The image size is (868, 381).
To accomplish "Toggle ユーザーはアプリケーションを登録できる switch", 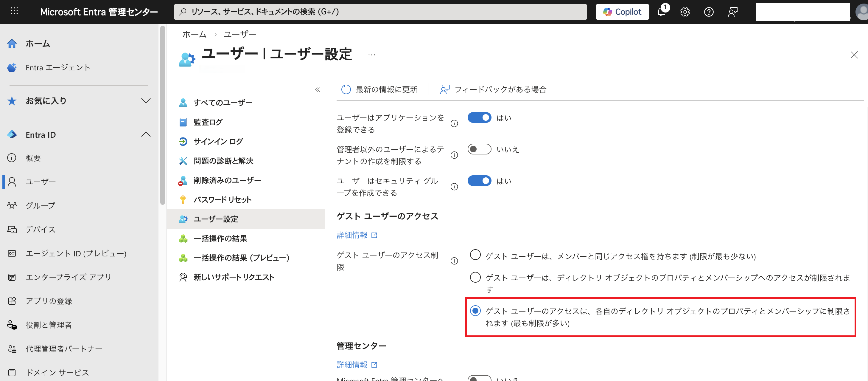I will pos(479,118).
